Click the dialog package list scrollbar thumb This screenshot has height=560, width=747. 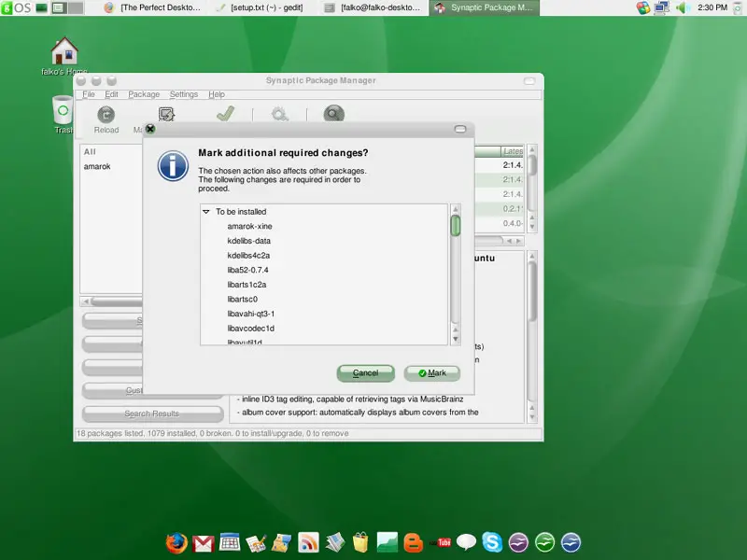pos(456,225)
